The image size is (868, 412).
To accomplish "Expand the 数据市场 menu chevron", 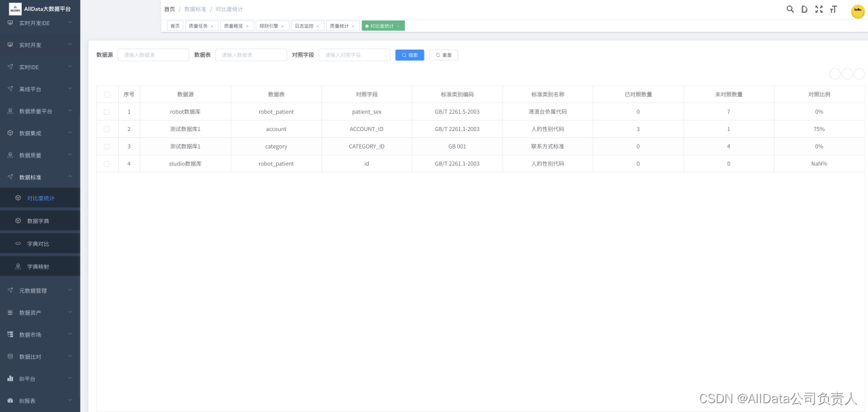I will pos(71,335).
